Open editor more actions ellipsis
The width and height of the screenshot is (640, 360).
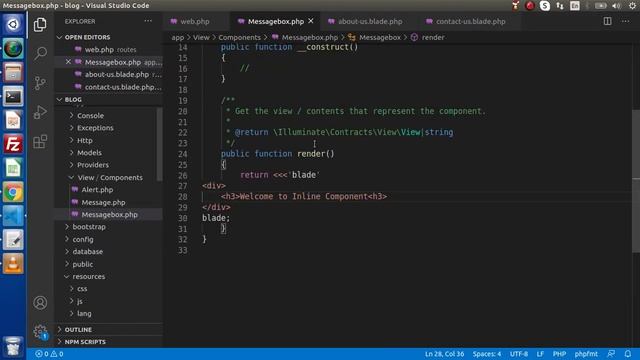pyautogui.click(x=625, y=21)
